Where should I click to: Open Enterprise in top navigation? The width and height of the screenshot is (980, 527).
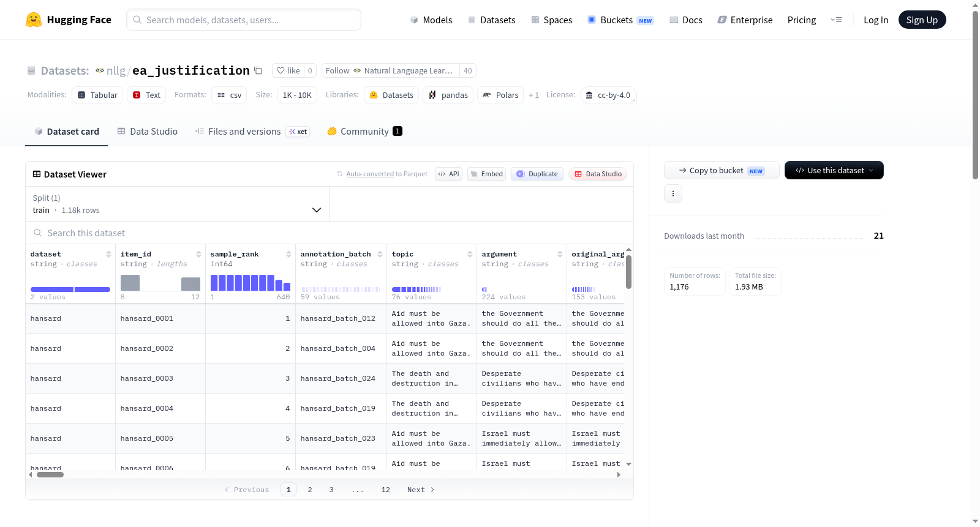coord(745,20)
